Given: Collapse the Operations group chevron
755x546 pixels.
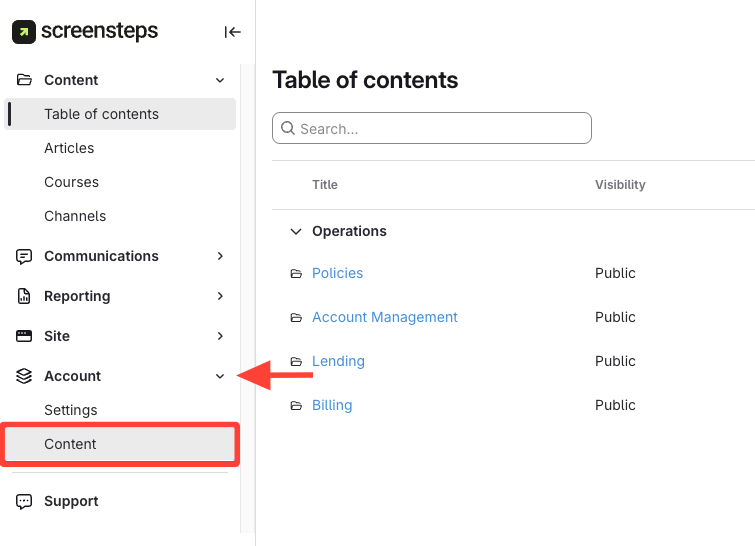Looking at the screenshot, I should coord(295,232).
